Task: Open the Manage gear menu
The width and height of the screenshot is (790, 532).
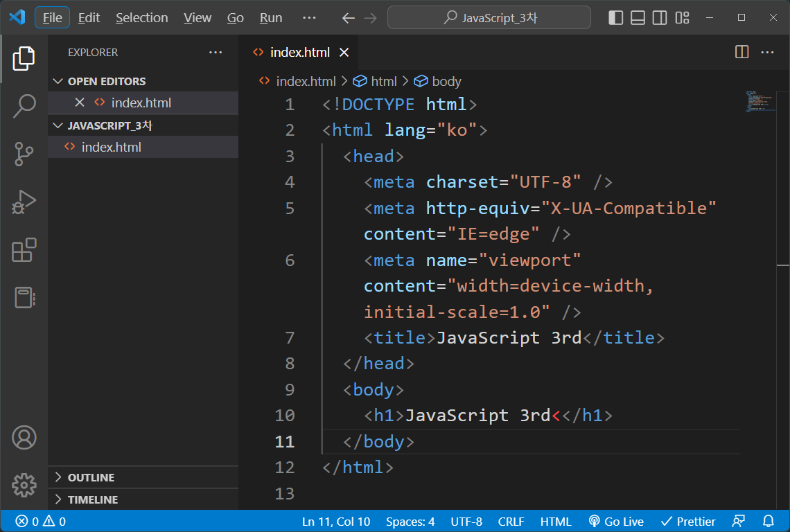Action: [x=24, y=485]
